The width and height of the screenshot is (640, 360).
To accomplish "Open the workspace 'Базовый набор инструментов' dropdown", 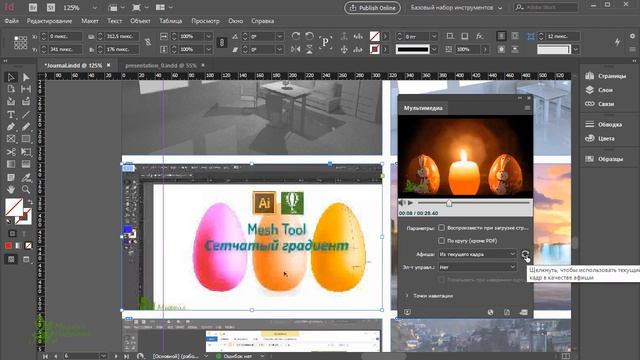I will click(x=456, y=8).
